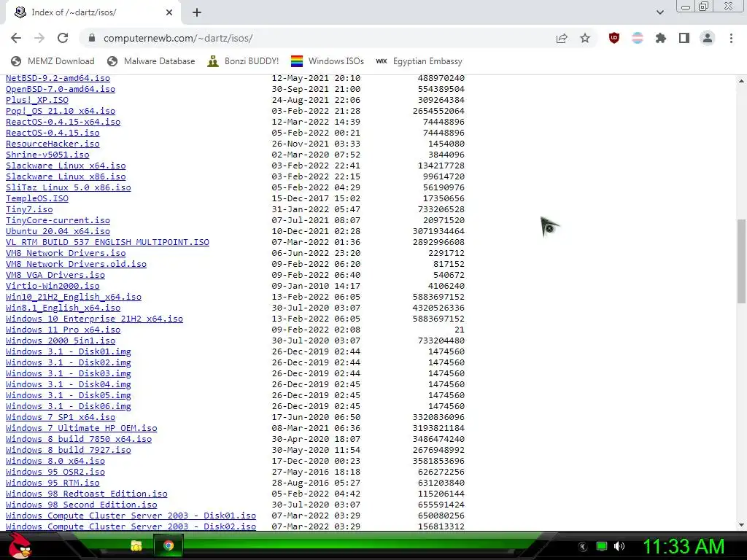Download Windows_2000_5in1.iso
Image resolution: width=747 pixels, height=560 pixels.
pos(61,341)
